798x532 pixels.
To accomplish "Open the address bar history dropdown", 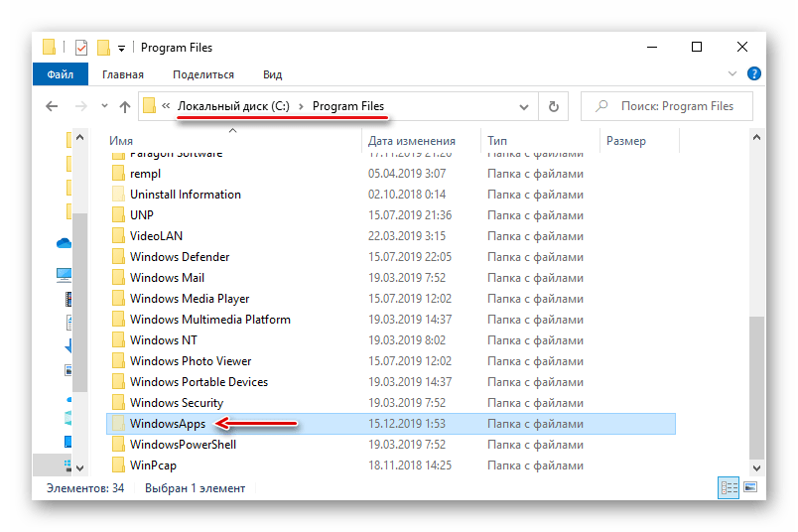I will click(525, 106).
